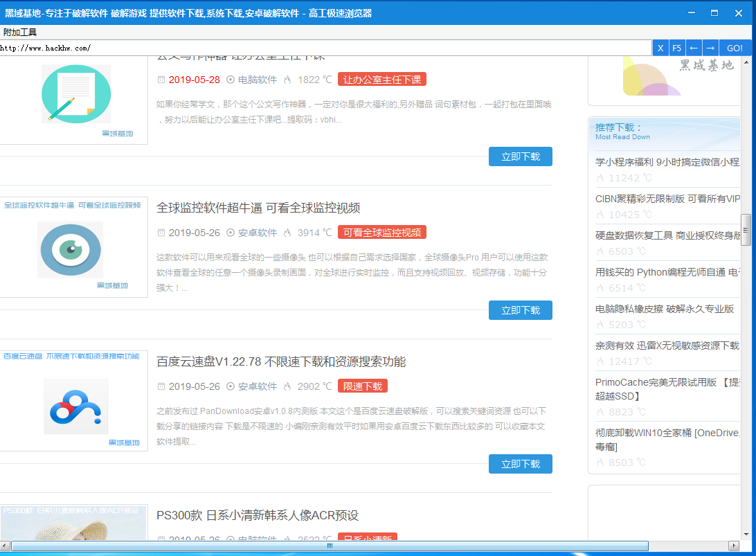Open sidebar link 学小程序福利 9小时搞定微信小程
The width and height of the screenshot is (756, 556).
(667, 162)
